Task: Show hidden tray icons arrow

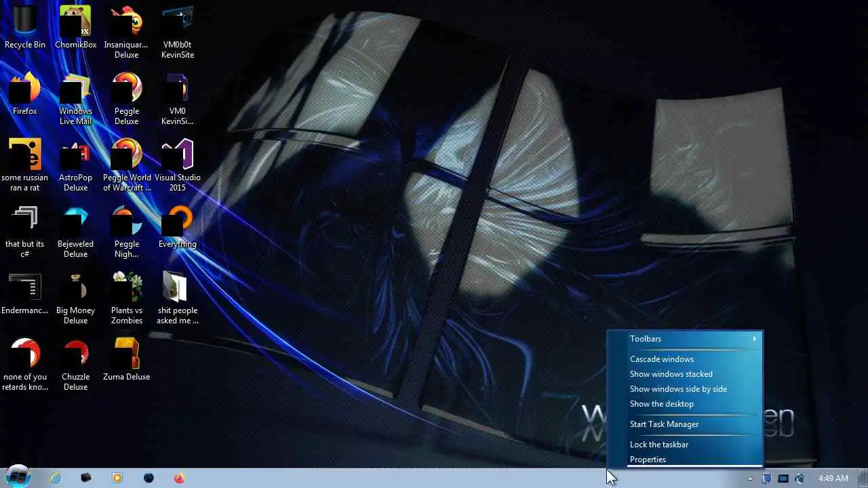Action: pos(750,479)
